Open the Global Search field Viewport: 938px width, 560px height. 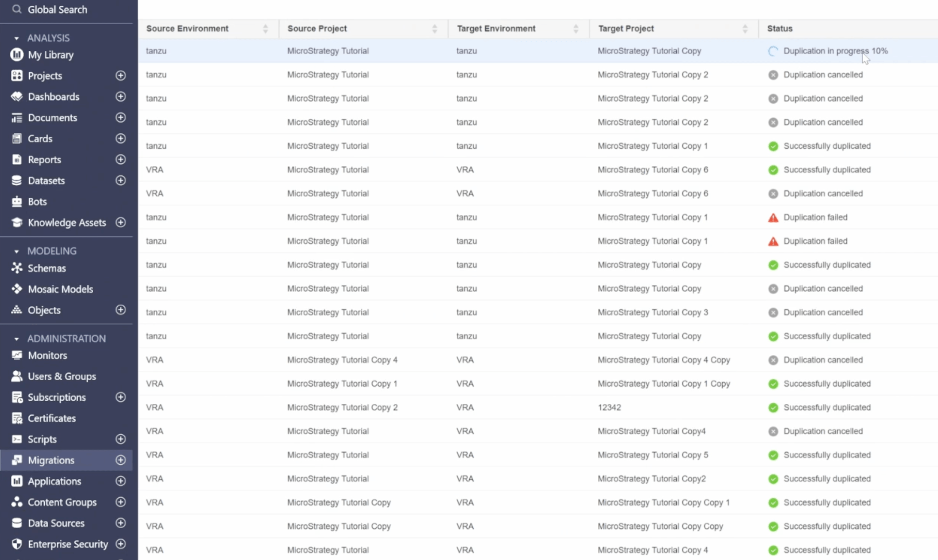coord(58,9)
